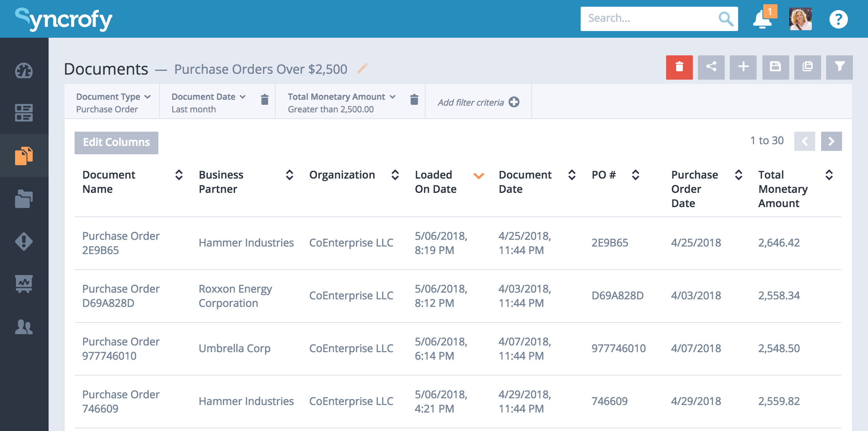Screen dimensions: 868x431
Task: Open the filter icon on the toolbar
Action: [x=839, y=68]
